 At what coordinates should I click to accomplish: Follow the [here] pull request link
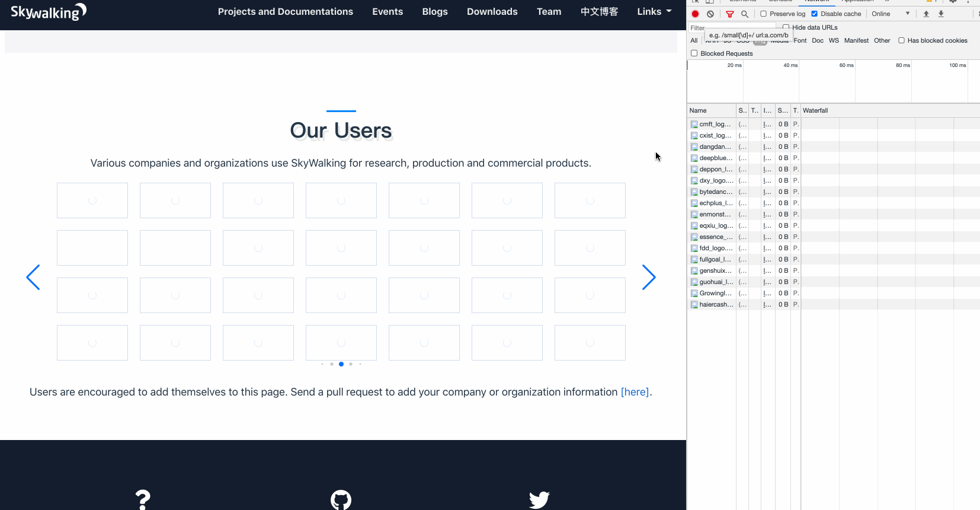[635, 392]
